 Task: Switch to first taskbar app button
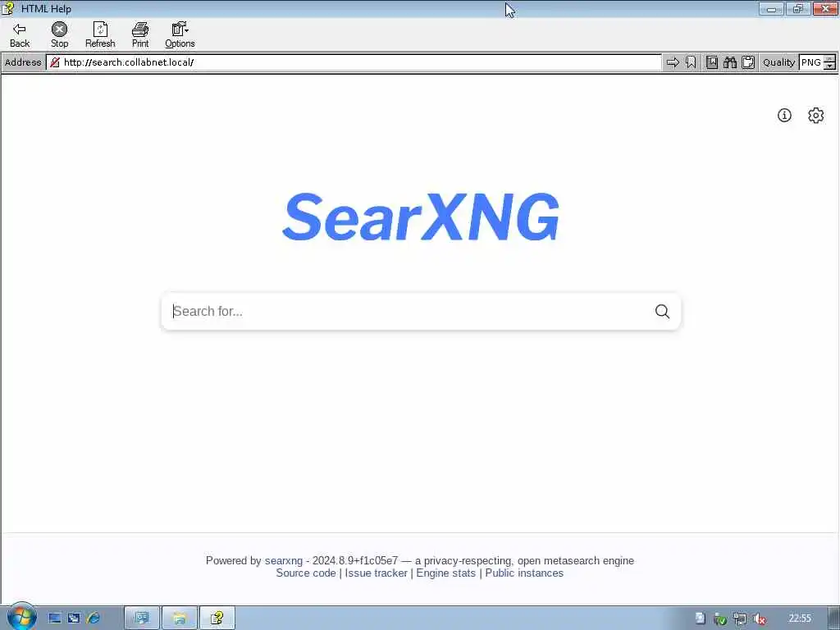[142, 619]
